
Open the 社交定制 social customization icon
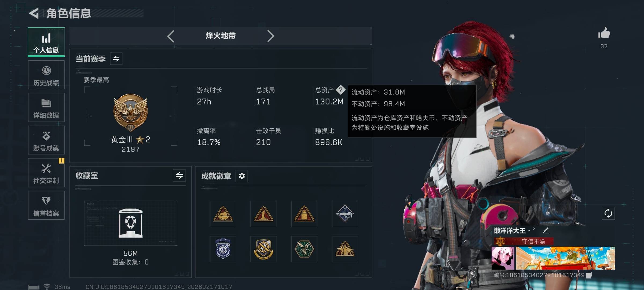pyautogui.click(x=46, y=173)
